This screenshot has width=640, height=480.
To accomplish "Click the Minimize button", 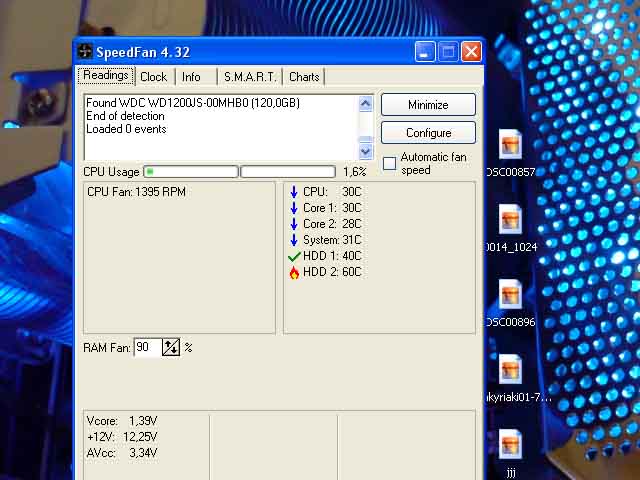I will (428, 105).
